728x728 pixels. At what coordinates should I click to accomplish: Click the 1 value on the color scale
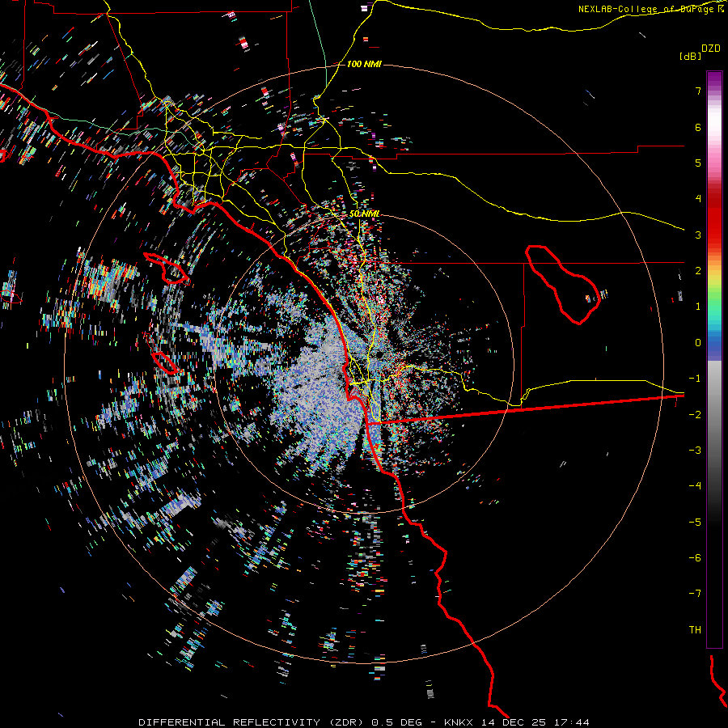[x=698, y=307]
